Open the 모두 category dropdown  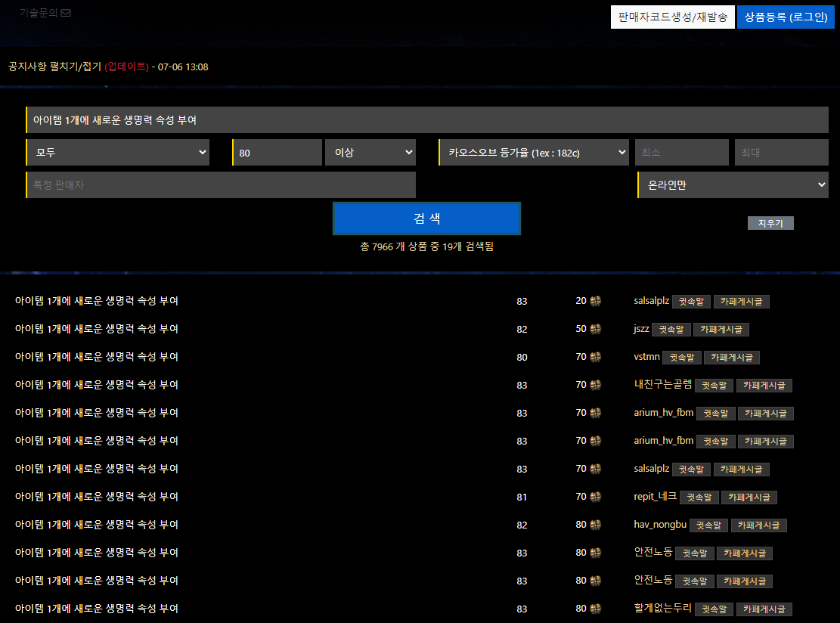(x=117, y=153)
